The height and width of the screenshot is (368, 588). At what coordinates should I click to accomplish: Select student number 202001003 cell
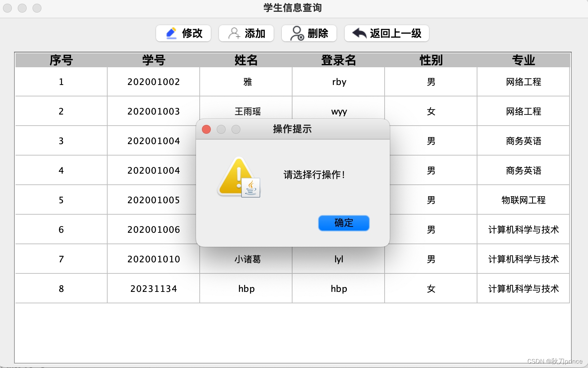[153, 111]
